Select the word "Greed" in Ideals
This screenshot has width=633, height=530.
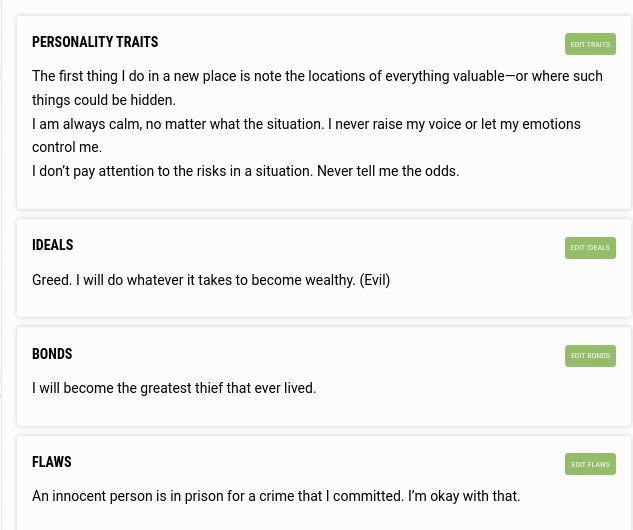click(52, 280)
